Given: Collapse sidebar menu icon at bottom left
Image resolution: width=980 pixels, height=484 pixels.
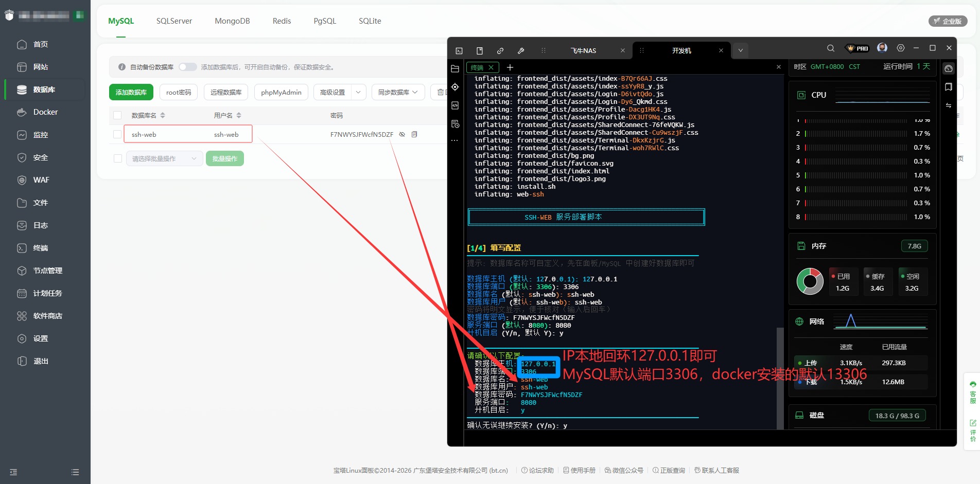Looking at the screenshot, I should [13, 472].
